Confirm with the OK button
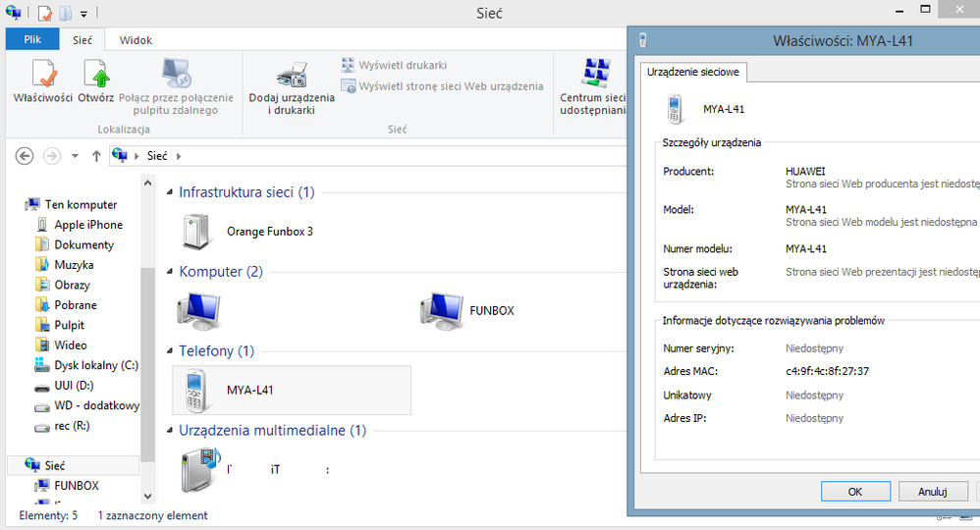Viewport: 980px width, 530px height. pyautogui.click(x=855, y=492)
